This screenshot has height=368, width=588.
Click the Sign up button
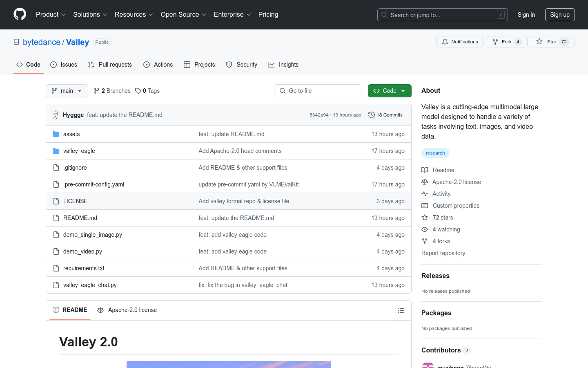[x=560, y=15]
